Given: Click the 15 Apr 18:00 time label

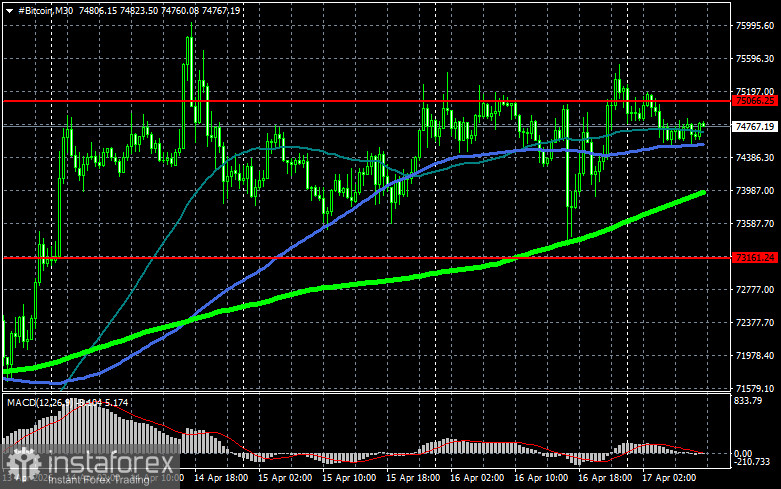Looking at the screenshot, I should click(x=413, y=478).
